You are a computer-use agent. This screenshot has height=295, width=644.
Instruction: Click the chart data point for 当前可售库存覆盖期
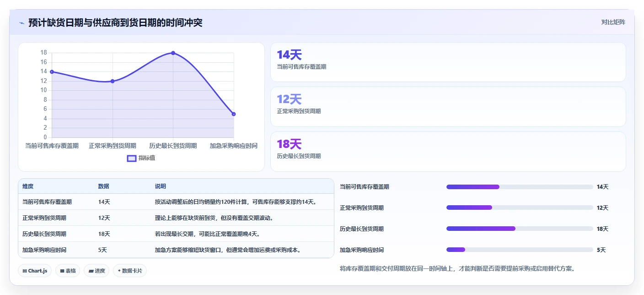[52, 71]
